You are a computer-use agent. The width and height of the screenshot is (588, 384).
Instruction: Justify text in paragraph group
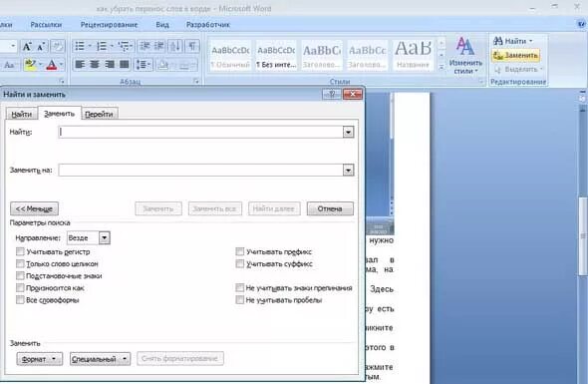(125, 65)
